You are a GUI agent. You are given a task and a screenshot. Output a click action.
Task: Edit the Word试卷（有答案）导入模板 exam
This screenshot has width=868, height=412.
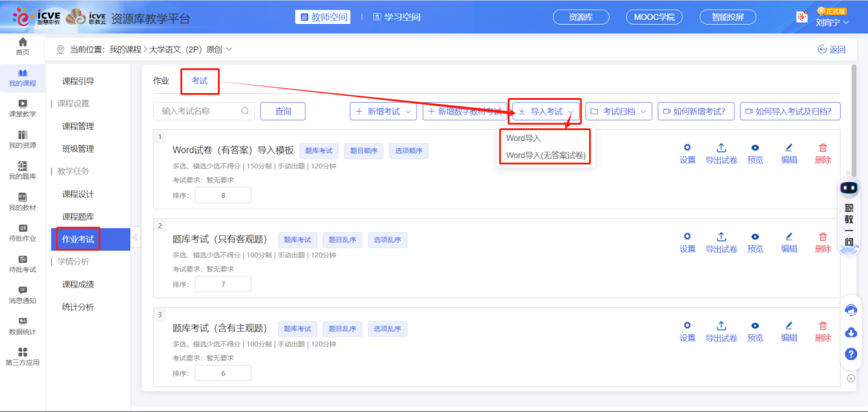(789, 153)
